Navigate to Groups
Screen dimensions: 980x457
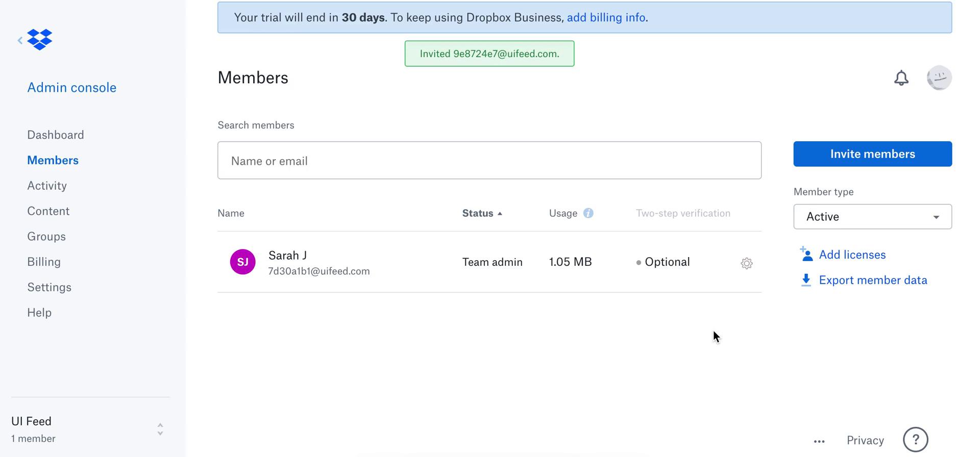point(46,237)
